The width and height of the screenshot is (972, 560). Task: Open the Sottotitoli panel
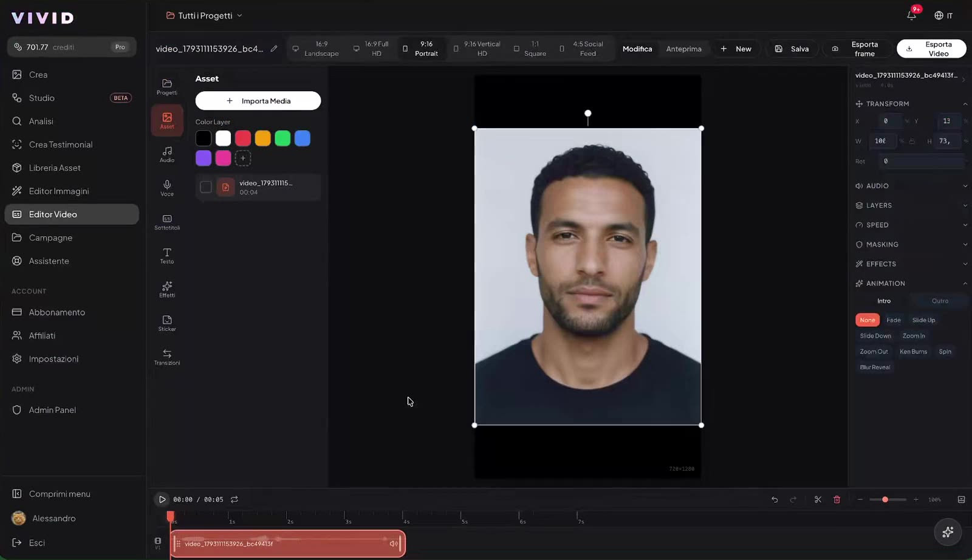pyautogui.click(x=166, y=222)
